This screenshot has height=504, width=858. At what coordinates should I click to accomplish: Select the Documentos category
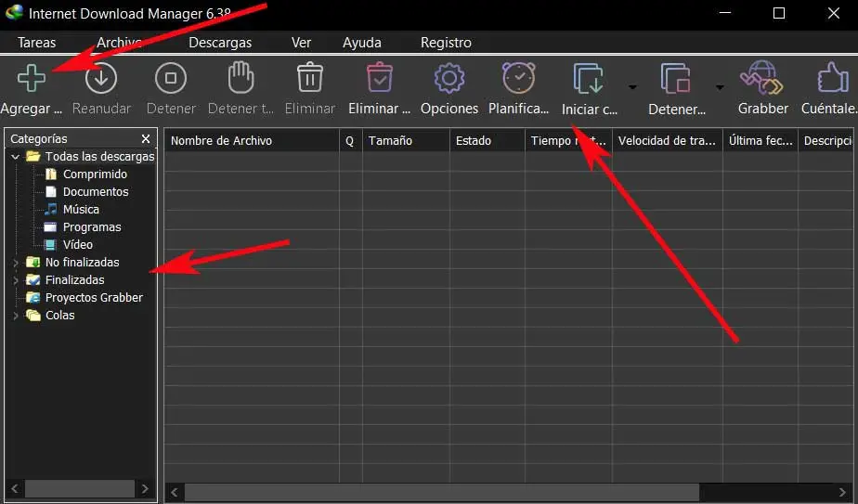pos(96,191)
